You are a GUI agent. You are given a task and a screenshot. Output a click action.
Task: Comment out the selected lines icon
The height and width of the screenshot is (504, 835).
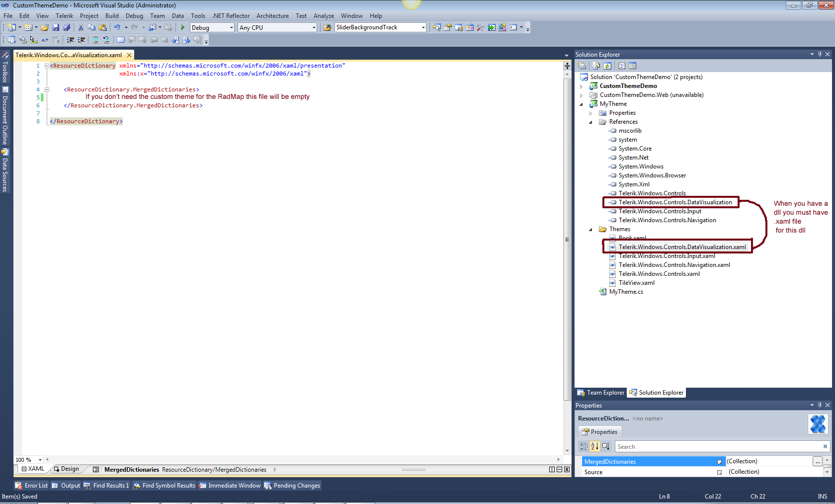[95, 40]
